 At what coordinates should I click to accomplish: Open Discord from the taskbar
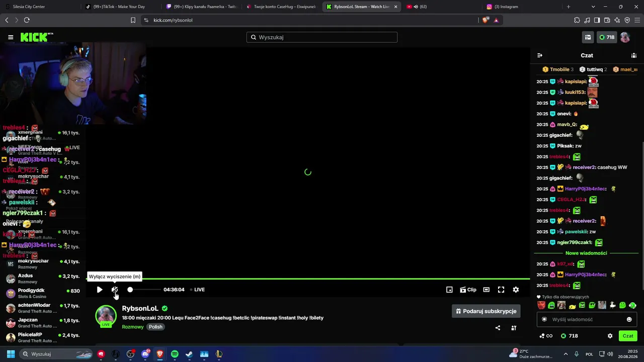pos(145,354)
